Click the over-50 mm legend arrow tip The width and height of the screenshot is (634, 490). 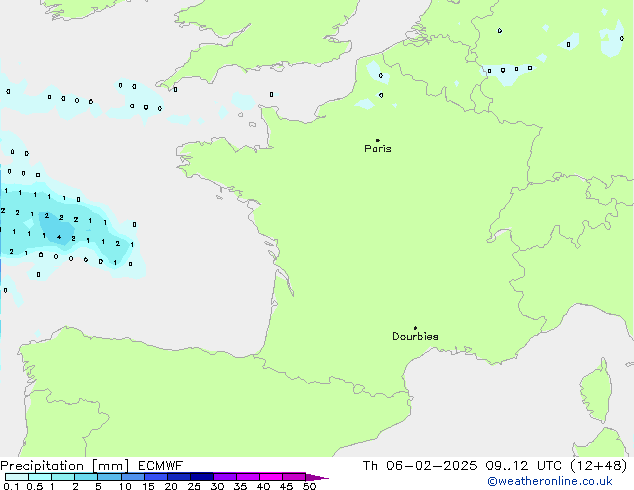point(317,477)
